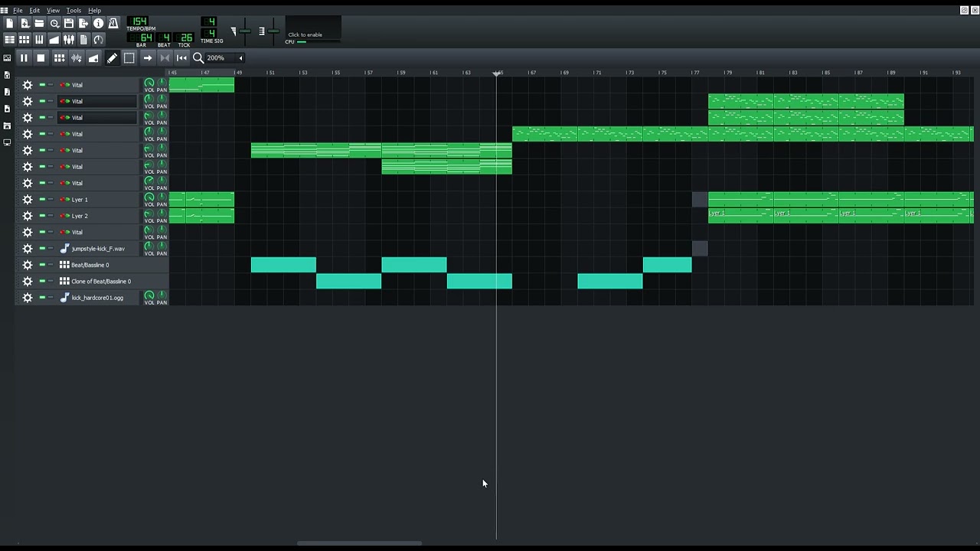
Task: Solo the Beat/Bassline 0 track
Action: click(51, 265)
